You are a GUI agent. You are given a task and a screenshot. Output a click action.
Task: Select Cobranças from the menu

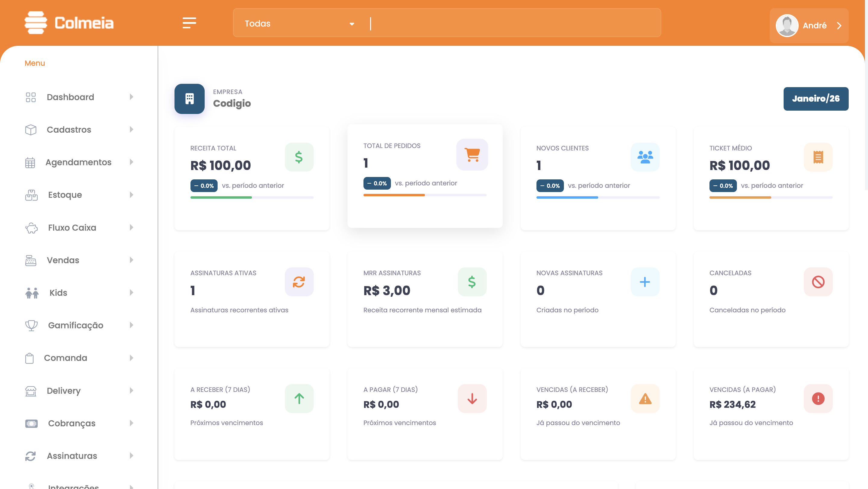[71, 423]
